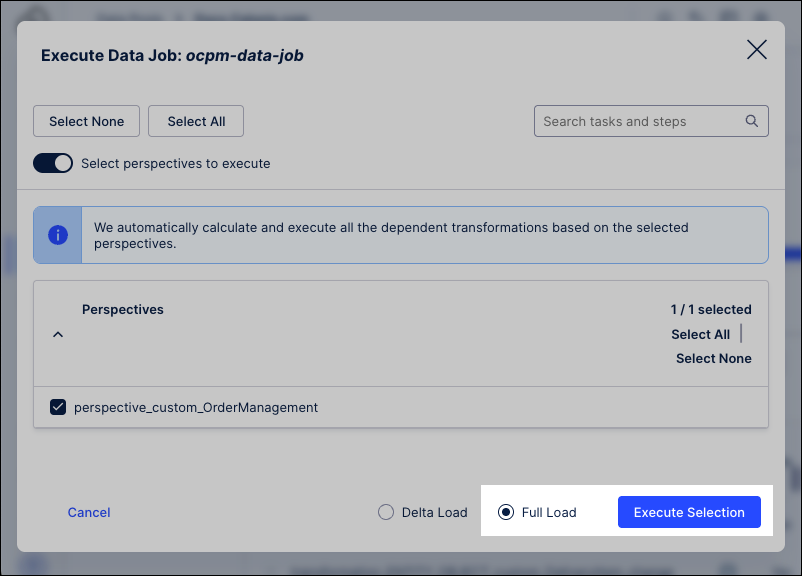Viewport: 802px width, 576px height.
Task: Cancel the data job execution
Action: click(89, 512)
